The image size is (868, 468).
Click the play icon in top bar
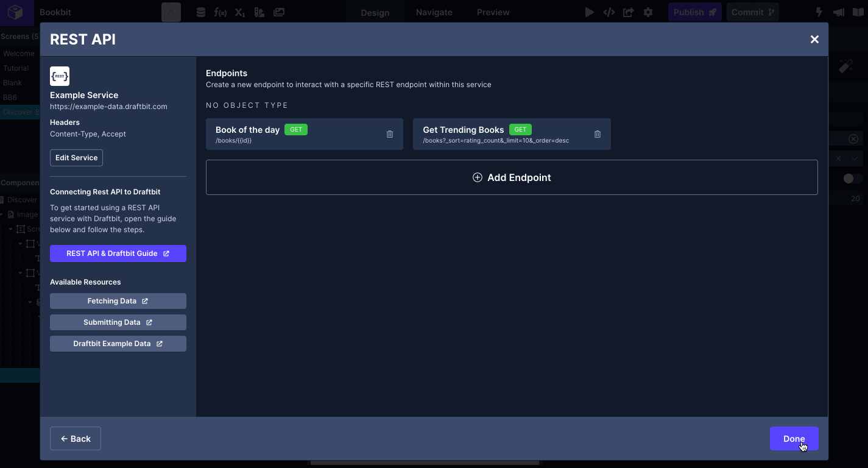coord(589,12)
